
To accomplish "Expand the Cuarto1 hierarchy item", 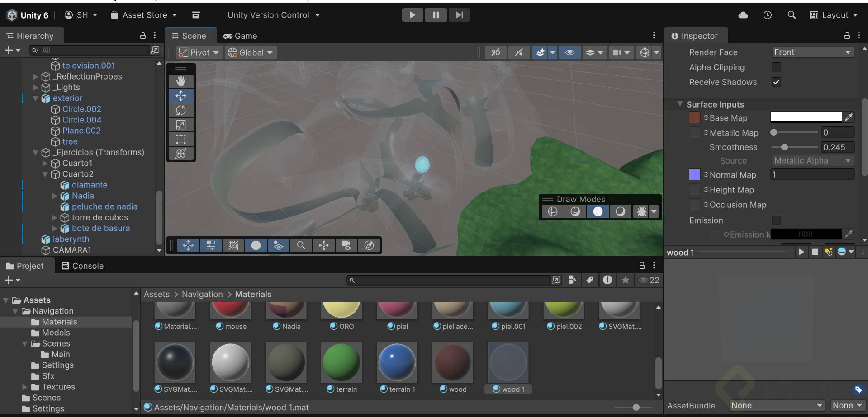I will tap(45, 163).
